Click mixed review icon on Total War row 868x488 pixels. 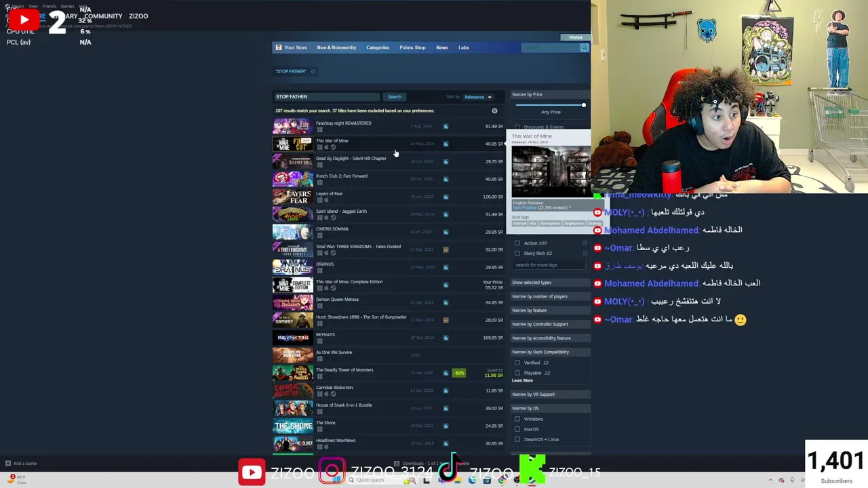446,249
